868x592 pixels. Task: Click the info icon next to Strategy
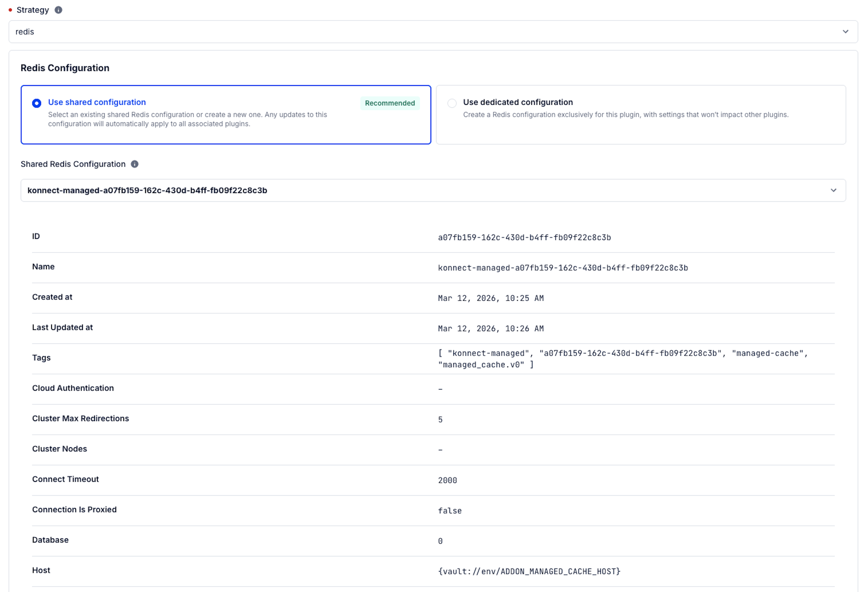click(x=58, y=10)
